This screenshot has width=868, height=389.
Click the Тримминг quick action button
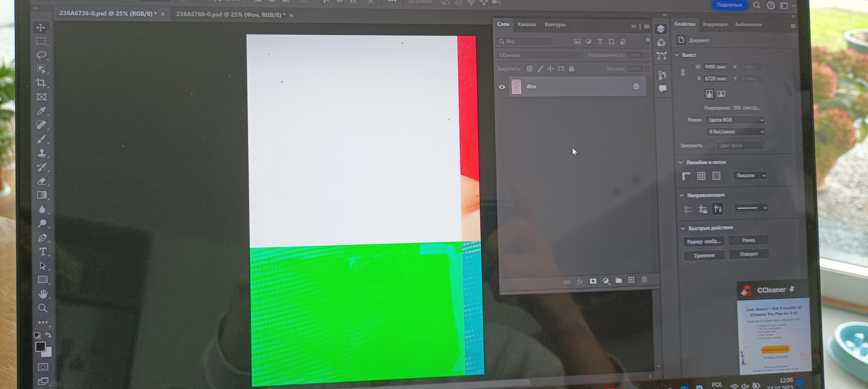[704, 255]
